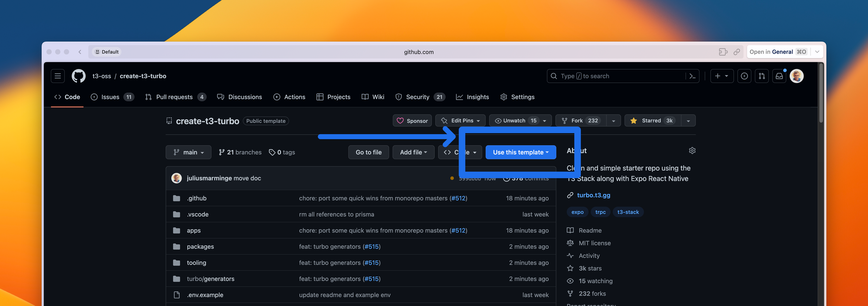Open the GitHub hamburger navigation menu

[x=58, y=76]
